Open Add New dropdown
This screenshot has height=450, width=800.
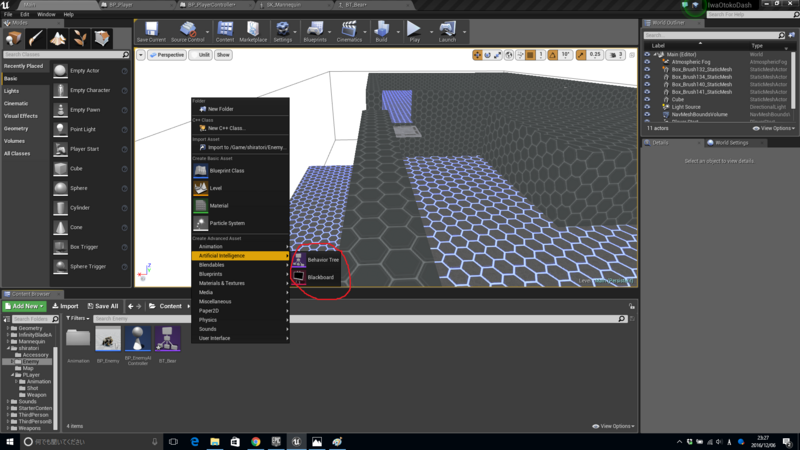click(x=24, y=306)
